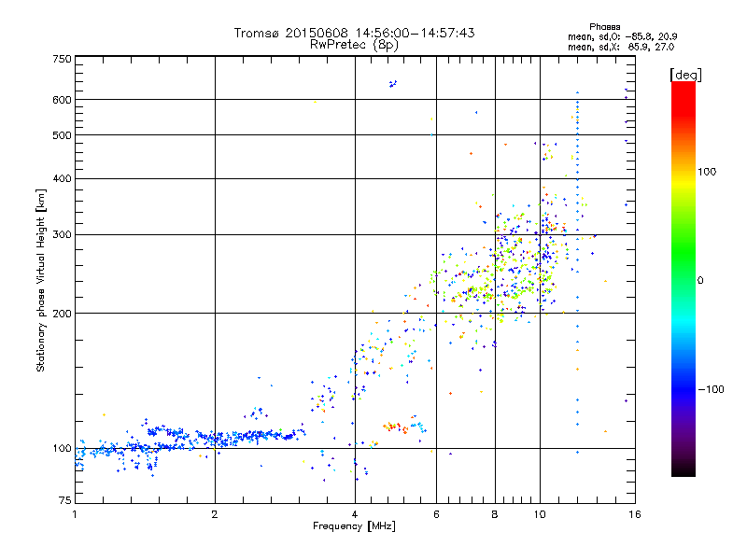Click the colorbar tick label '100'
747x560 pixels.
[707, 172]
